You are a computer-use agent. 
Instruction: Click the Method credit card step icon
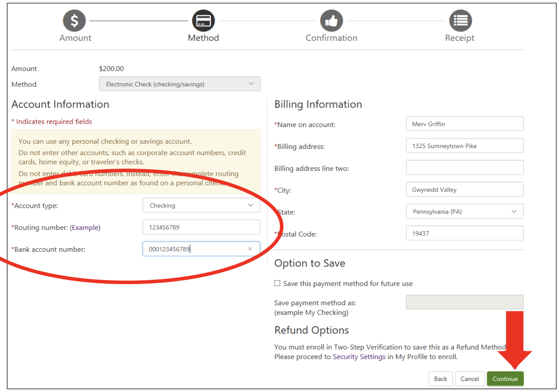pyautogui.click(x=203, y=20)
